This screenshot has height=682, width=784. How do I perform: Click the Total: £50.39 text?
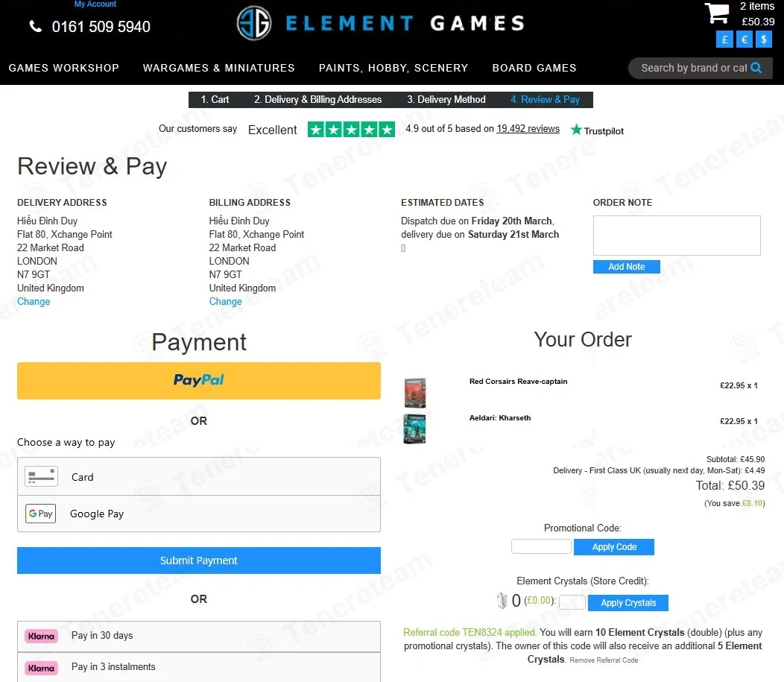(x=730, y=485)
